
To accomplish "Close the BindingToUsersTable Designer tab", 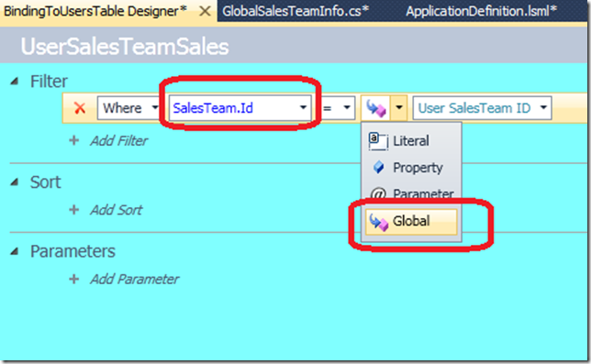I will 205,11.
